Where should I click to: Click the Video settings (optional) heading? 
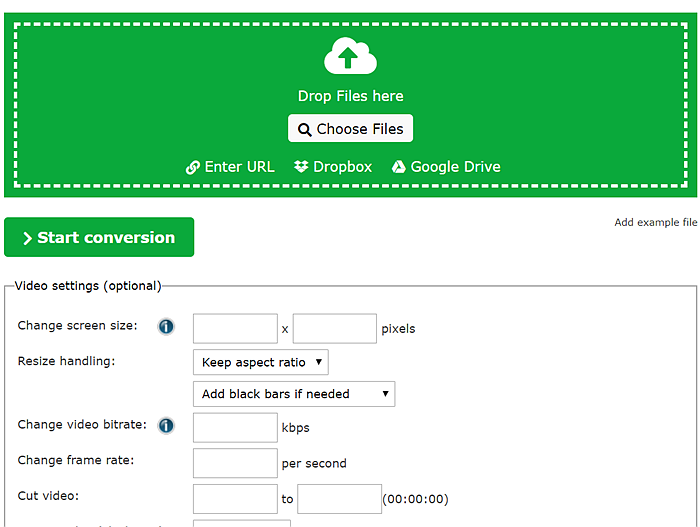pos(88,286)
